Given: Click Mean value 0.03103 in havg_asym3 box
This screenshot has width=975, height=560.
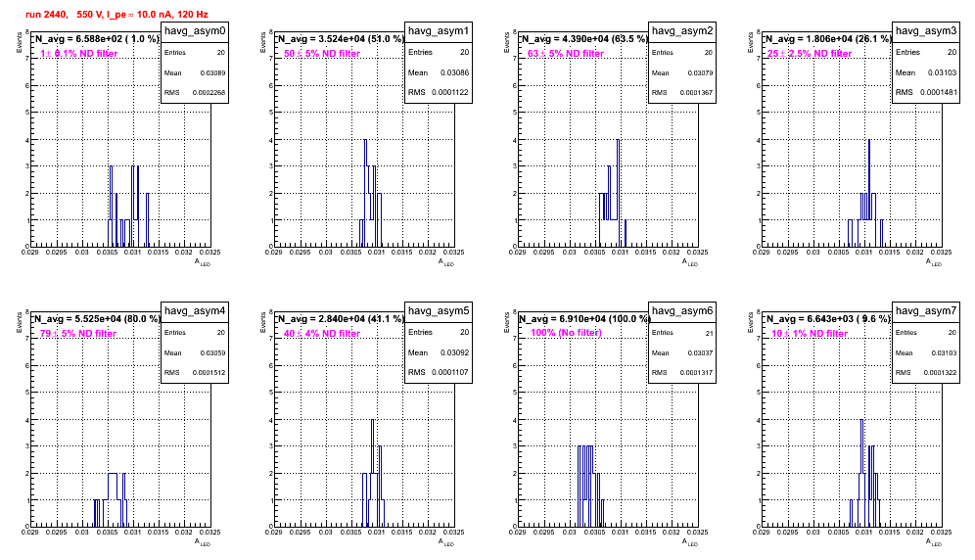Looking at the screenshot, I should [942, 72].
